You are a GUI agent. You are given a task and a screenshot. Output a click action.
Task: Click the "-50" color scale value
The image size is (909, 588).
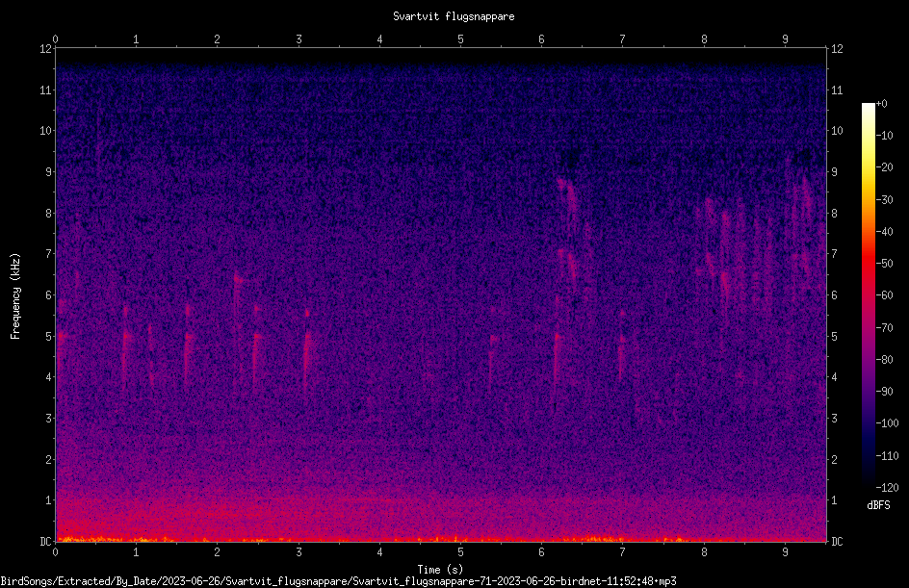click(x=884, y=264)
